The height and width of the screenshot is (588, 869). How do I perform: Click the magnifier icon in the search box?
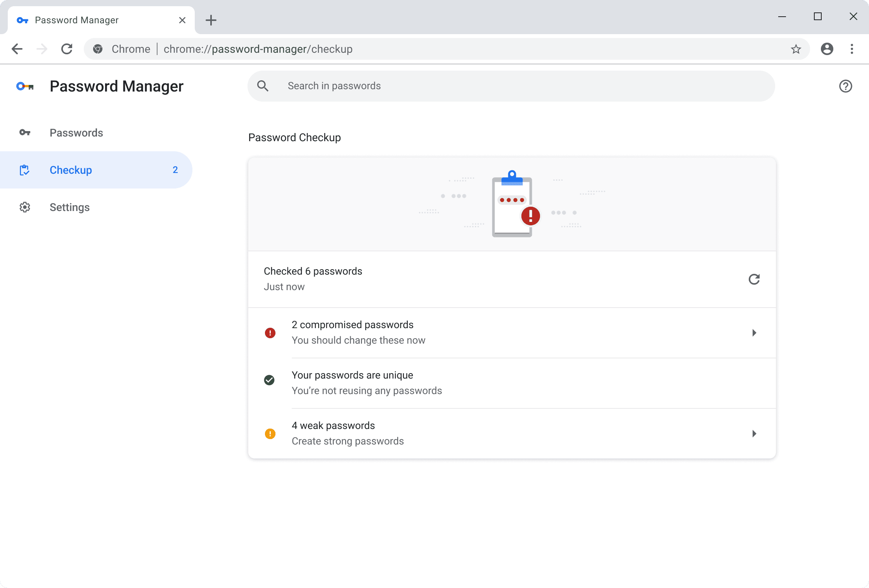(x=263, y=86)
